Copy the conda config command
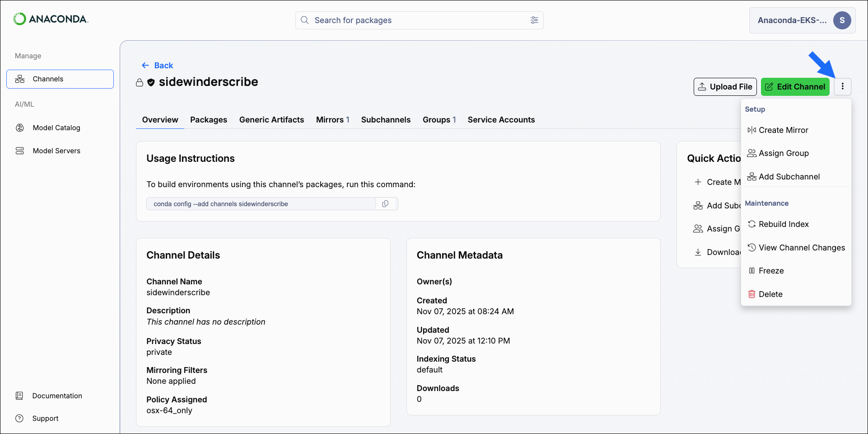 [386, 203]
